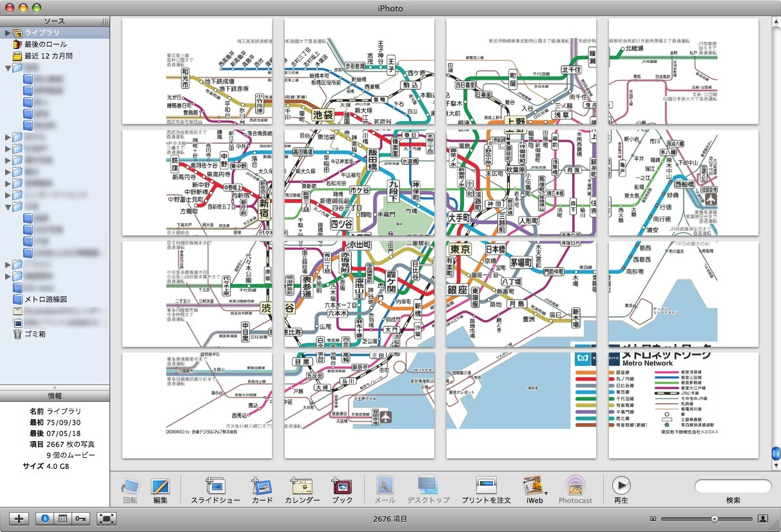This screenshot has width=781, height=532.
Task: Click the small thumbnail size icon
Action: click(653, 518)
